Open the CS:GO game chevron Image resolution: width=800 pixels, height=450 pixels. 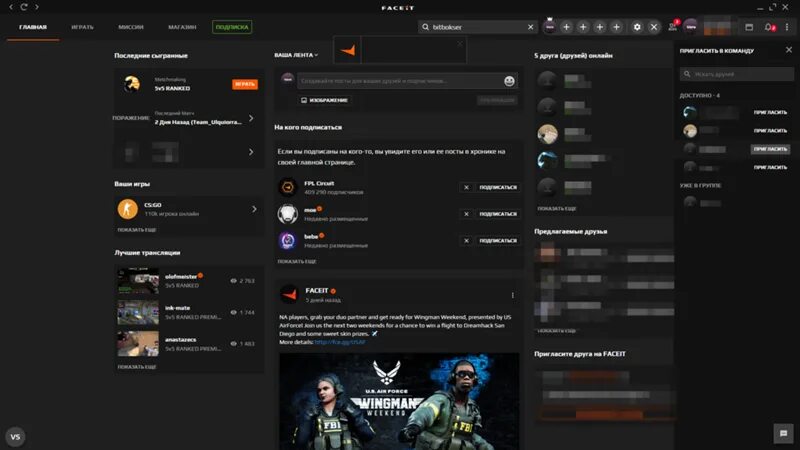254,209
